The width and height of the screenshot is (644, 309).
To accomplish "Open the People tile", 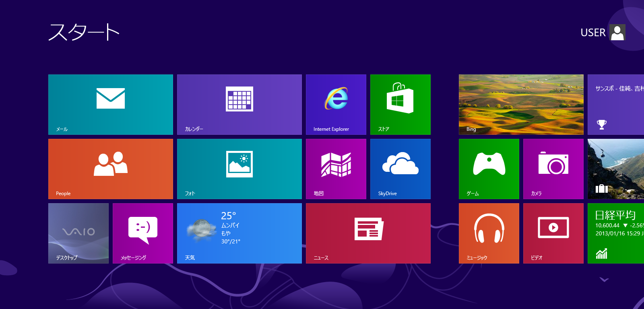I will coord(111,169).
